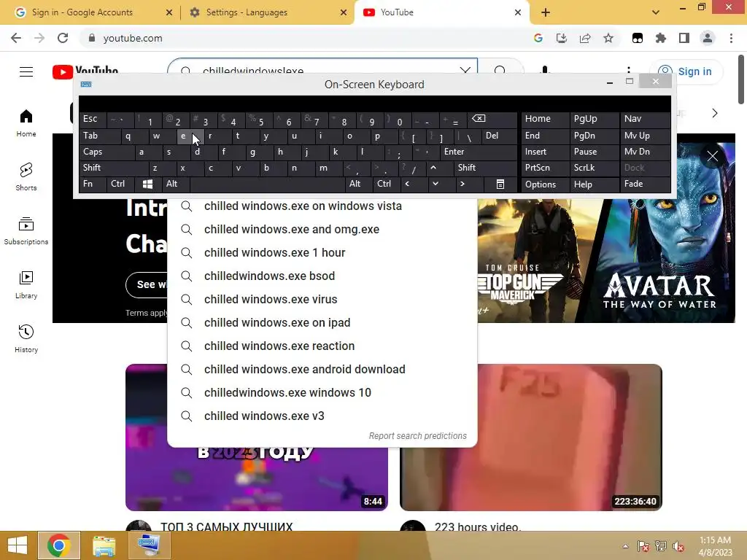Screen dimensions: 747x560
Task: Open Chrome three-dot menu
Action: coord(731,38)
